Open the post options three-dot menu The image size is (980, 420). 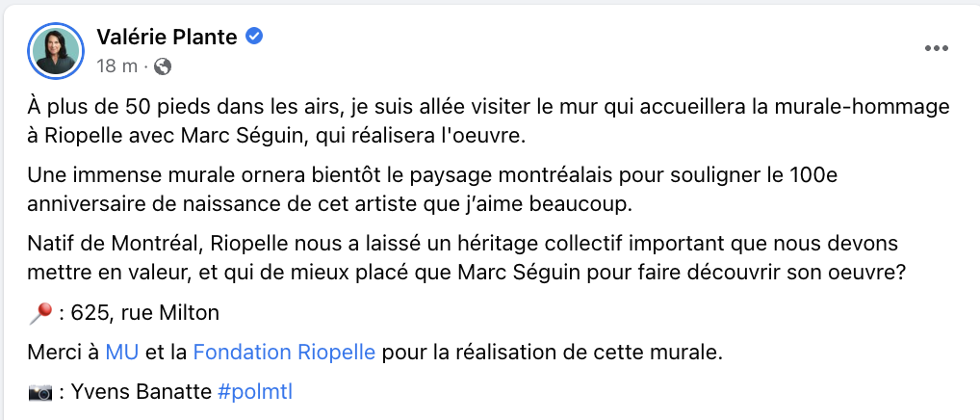click(x=937, y=49)
